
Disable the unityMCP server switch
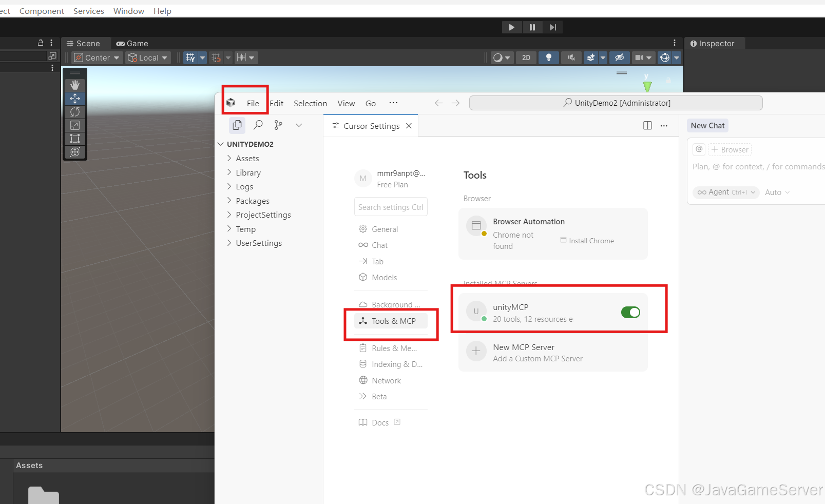pyautogui.click(x=630, y=312)
